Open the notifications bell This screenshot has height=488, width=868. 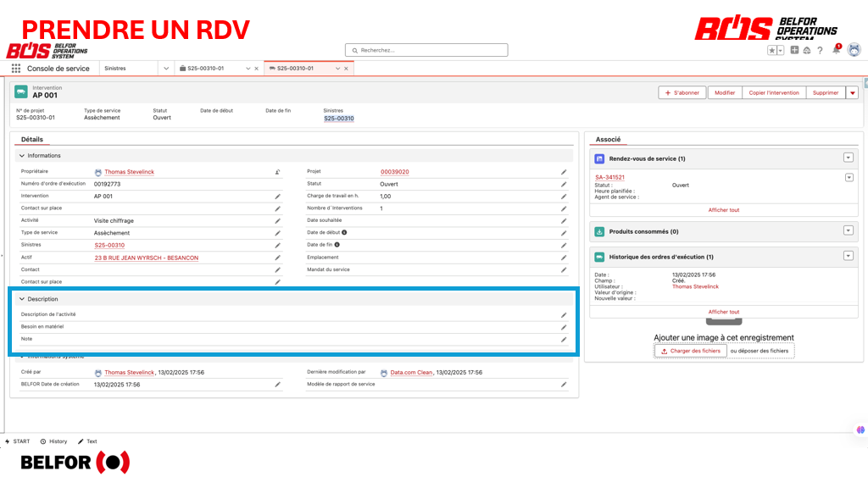click(836, 50)
